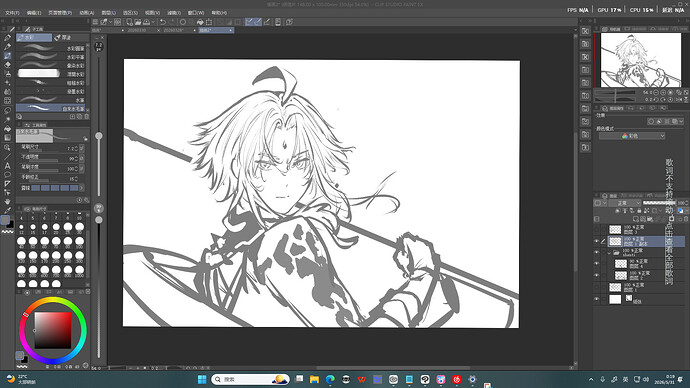Select the Text tool (A icon)
The height and width of the screenshot is (388, 690).
coord(7,166)
